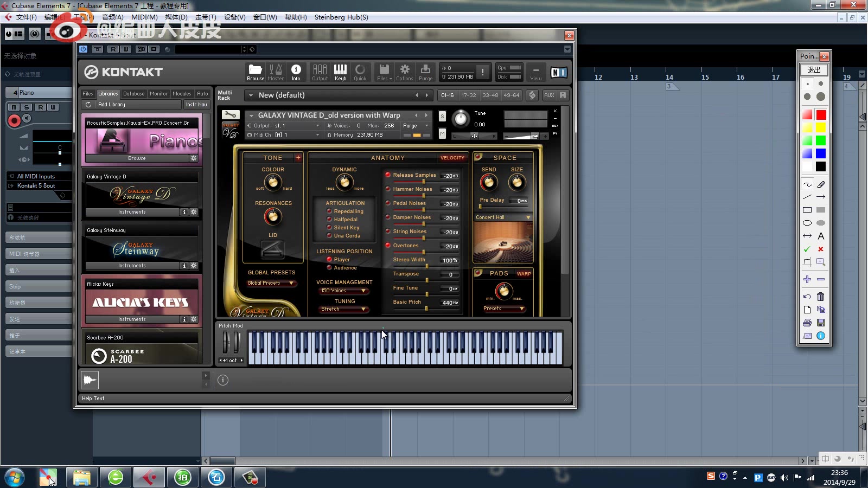Open the Stretch tuning dropdown
868x488 pixels.
[x=343, y=309]
